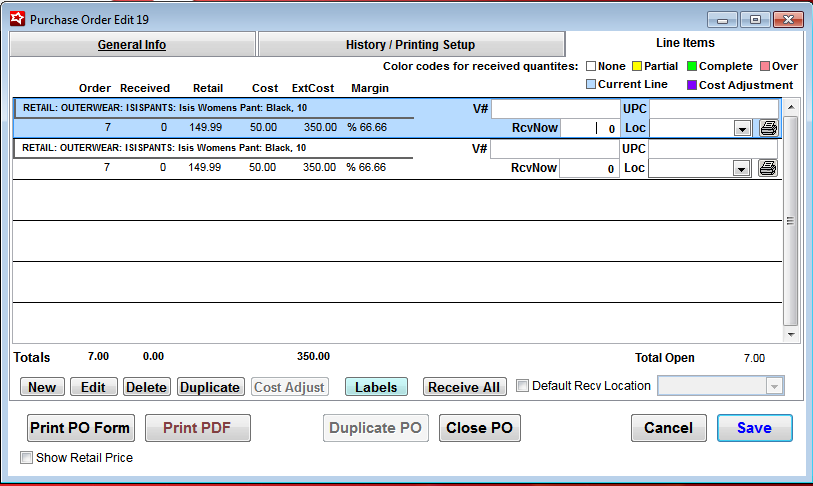Image resolution: width=813 pixels, height=486 pixels.
Task: Click the app icon in title bar
Action: click(16, 19)
